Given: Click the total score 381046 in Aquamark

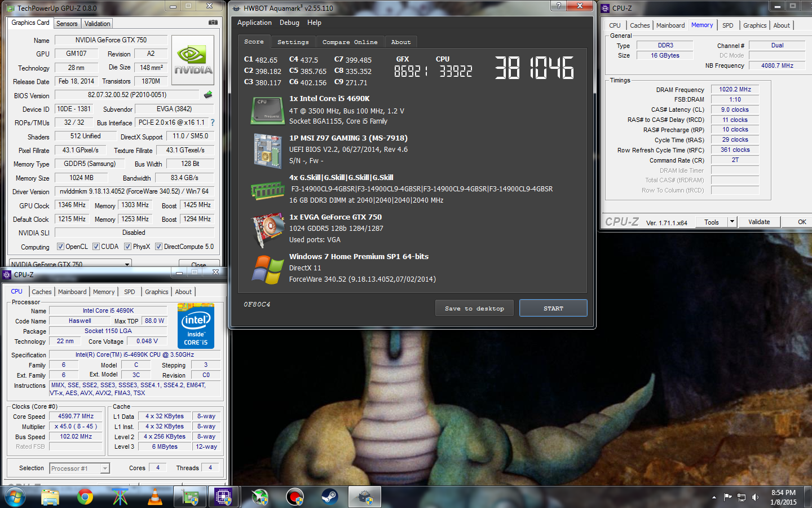Looking at the screenshot, I should (x=535, y=68).
